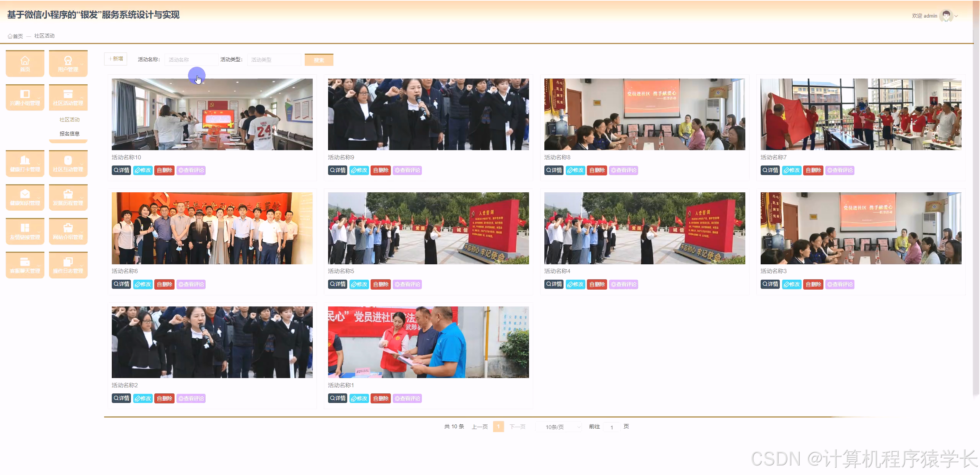Expand the admin avatar dropdown arrow

tap(956, 16)
